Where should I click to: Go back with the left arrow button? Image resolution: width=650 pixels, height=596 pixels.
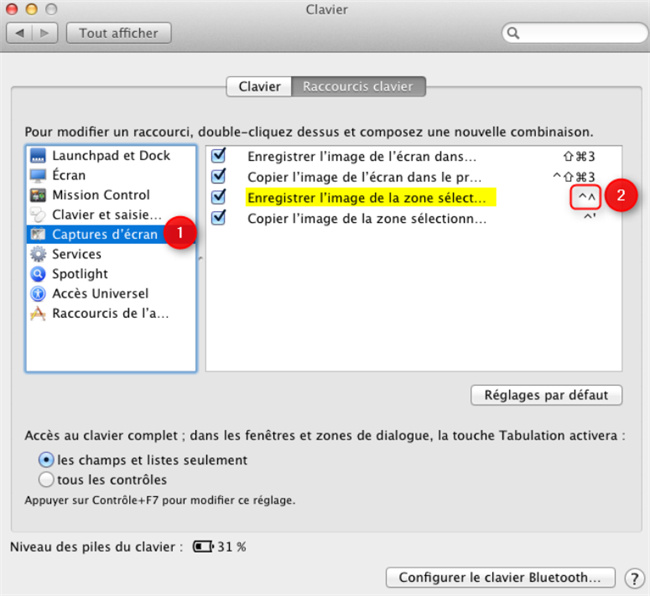coord(19,33)
